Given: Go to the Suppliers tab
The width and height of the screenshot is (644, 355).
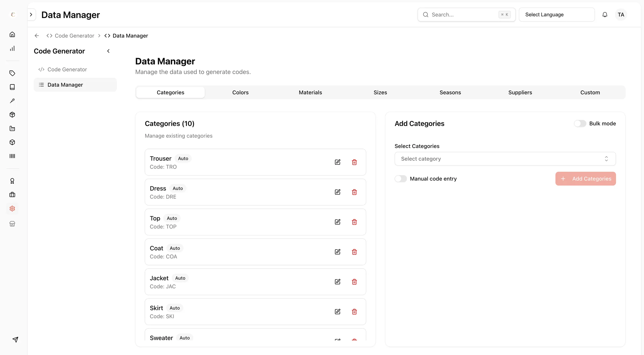Looking at the screenshot, I should click(520, 92).
